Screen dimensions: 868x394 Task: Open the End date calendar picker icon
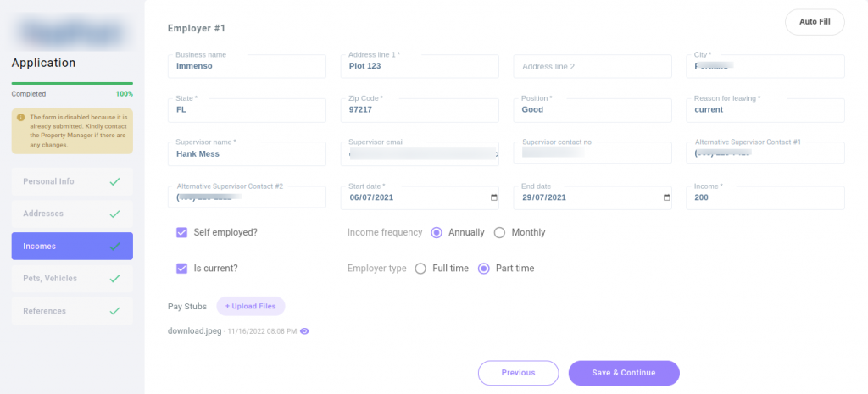666,197
